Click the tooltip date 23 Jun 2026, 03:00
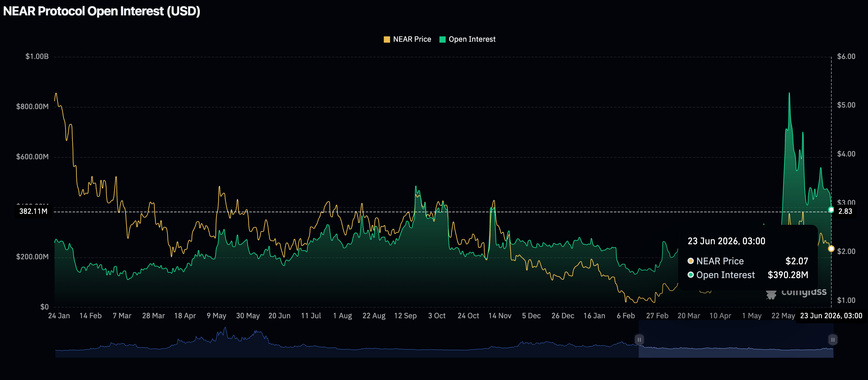The image size is (868, 380). [x=726, y=241]
